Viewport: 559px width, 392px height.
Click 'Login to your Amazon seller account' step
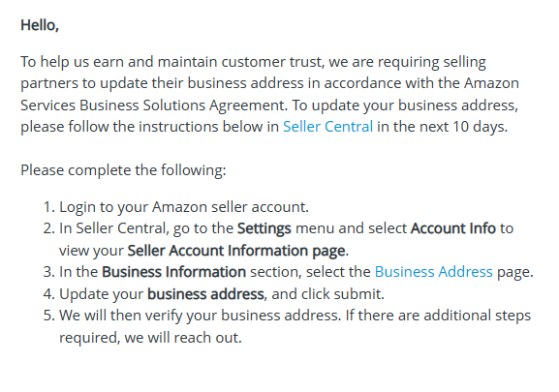[x=184, y=207]
